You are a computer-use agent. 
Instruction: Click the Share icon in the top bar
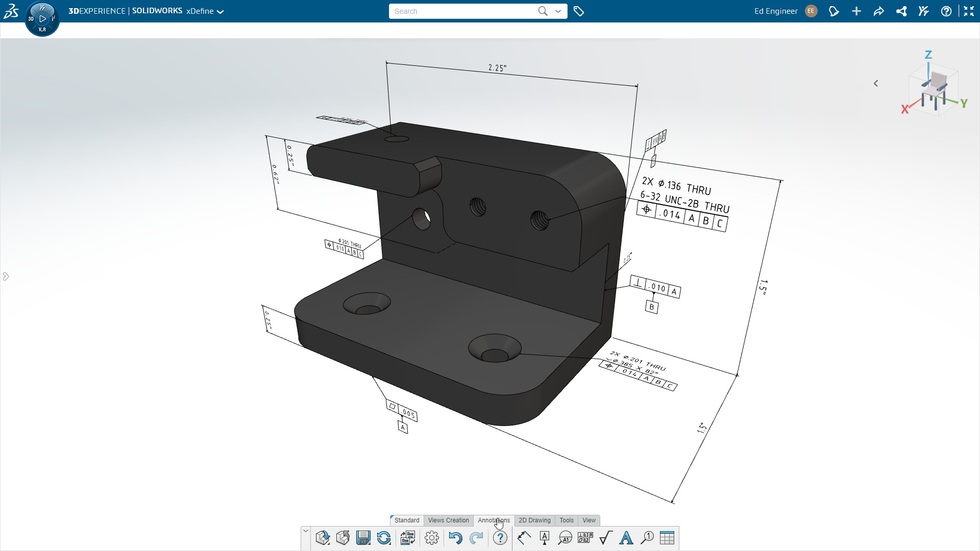coord(901,11)
